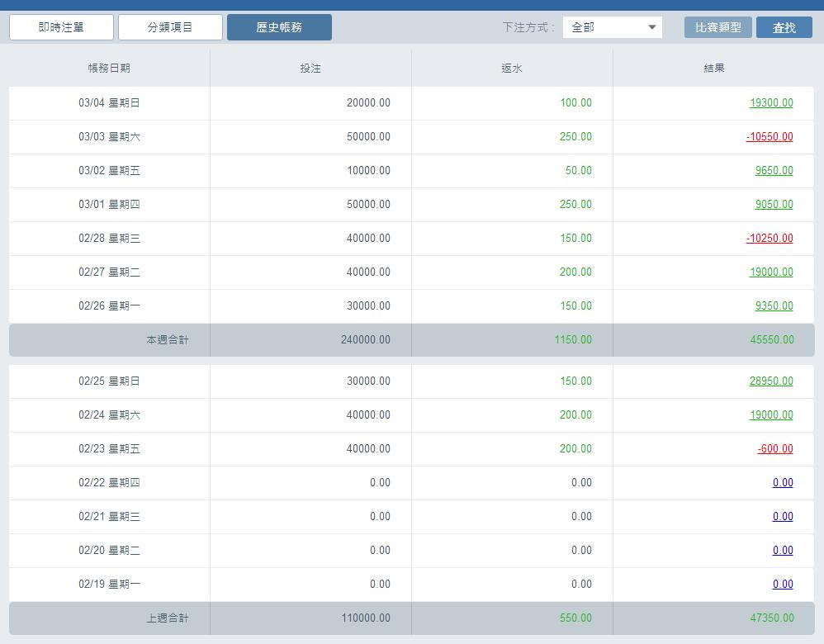This screenshot has width=824, height=644.
Task: Open the 0.00 result for 02/19
Action: click(x=782, y=585)
